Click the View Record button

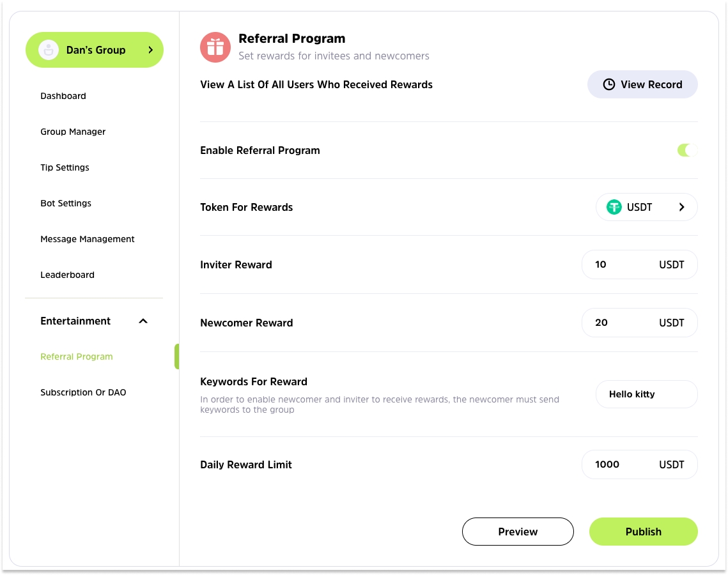pos(642,84)
